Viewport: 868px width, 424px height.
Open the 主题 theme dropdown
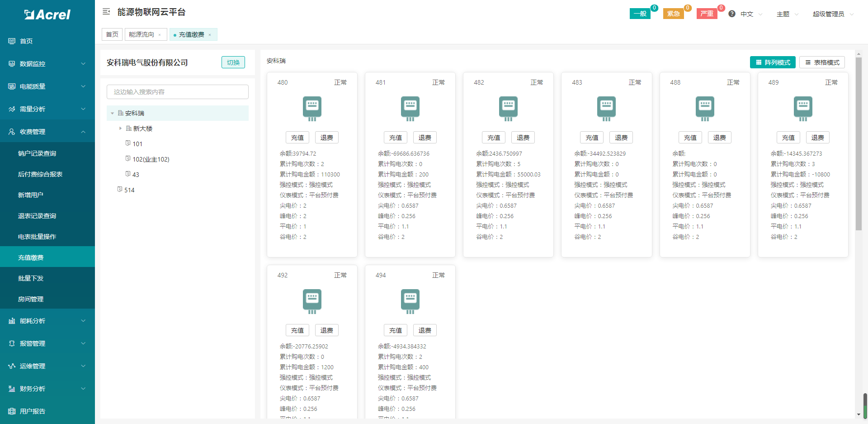click(x=788, y=14)
